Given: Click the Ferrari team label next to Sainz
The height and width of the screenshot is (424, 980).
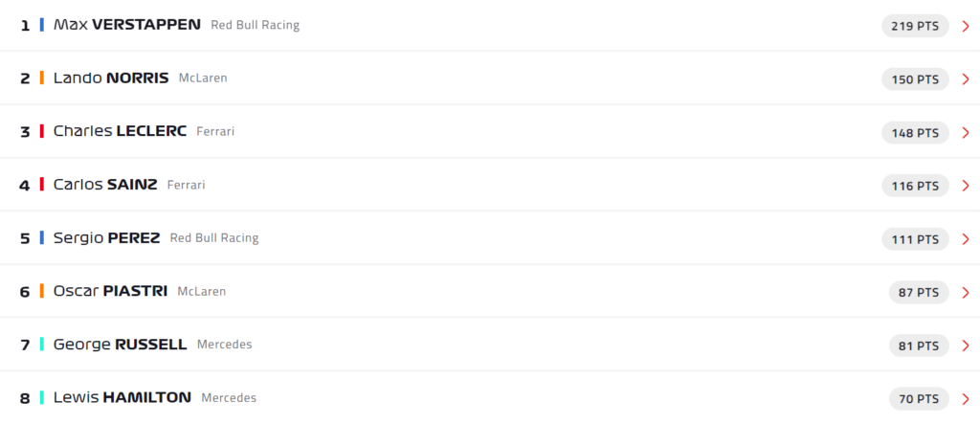Looking at the screenshot, I should pos(186,185).
